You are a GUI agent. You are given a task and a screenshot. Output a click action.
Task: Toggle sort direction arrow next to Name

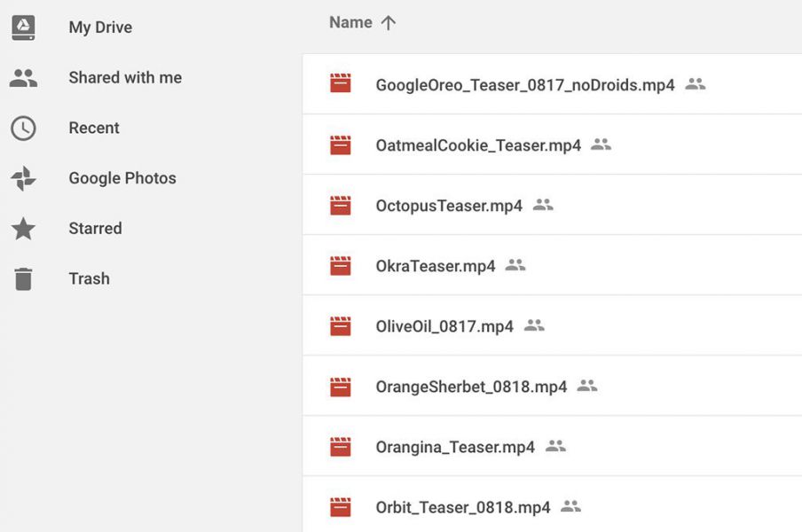(389, 23)
